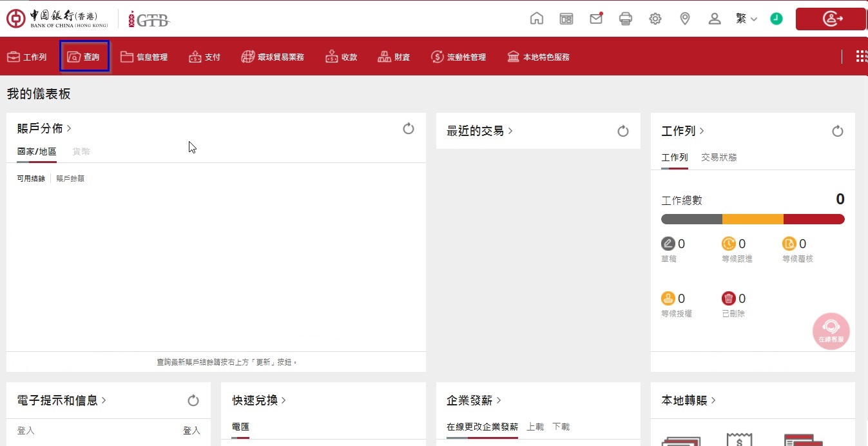
Task: Switch to the 貨幣 tab
Action: tap(81, 151)
